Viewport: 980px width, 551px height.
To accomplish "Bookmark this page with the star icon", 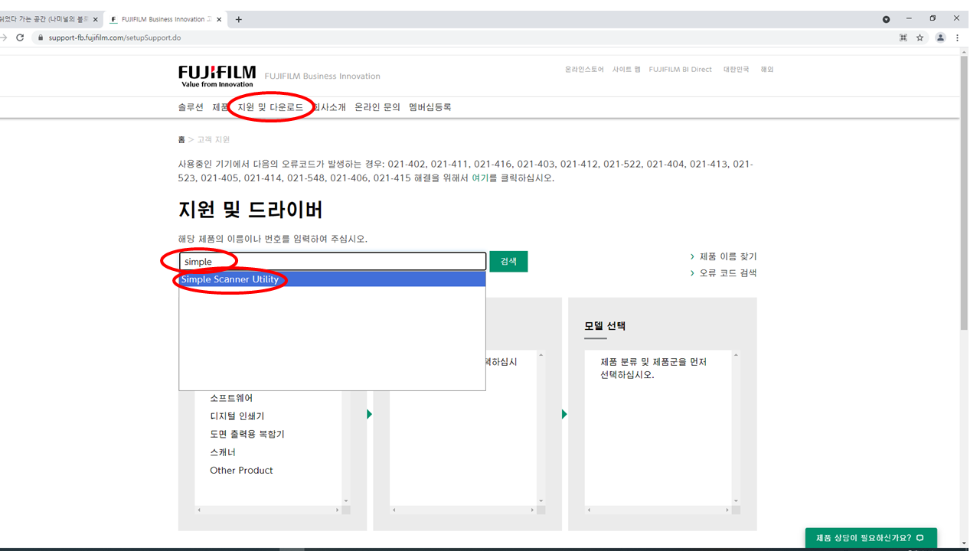I will (x=920, y=37).
